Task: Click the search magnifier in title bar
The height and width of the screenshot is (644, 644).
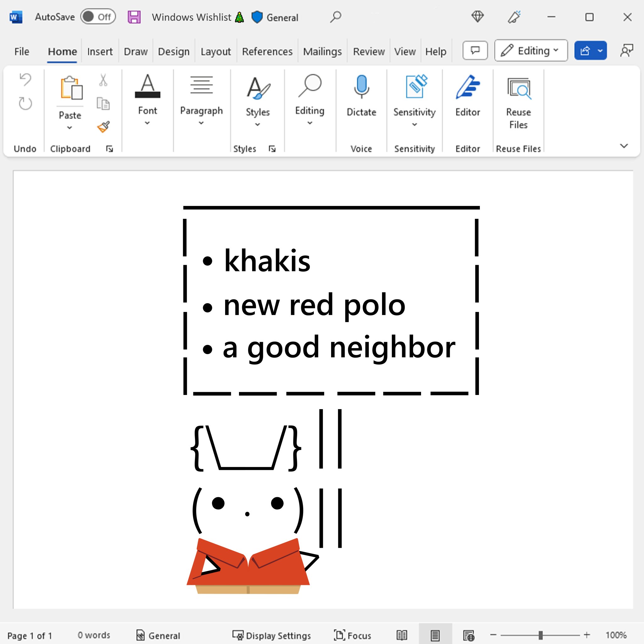Action: 336,17
